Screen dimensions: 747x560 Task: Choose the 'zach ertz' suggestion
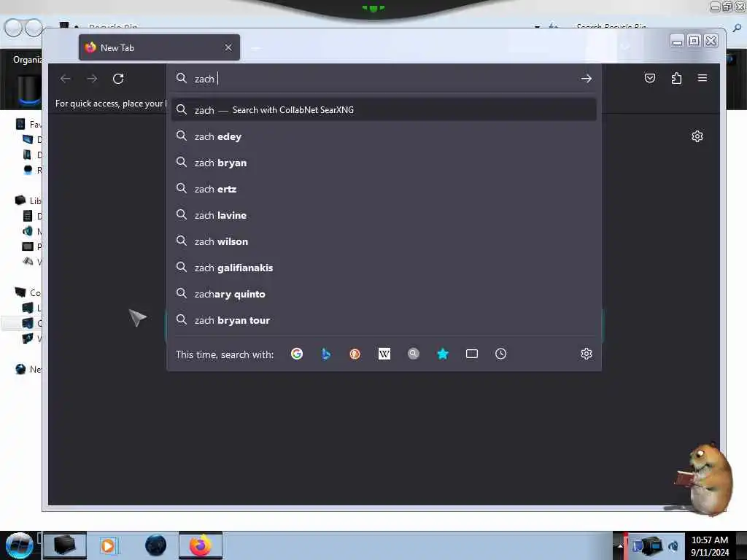pos(384,189)
